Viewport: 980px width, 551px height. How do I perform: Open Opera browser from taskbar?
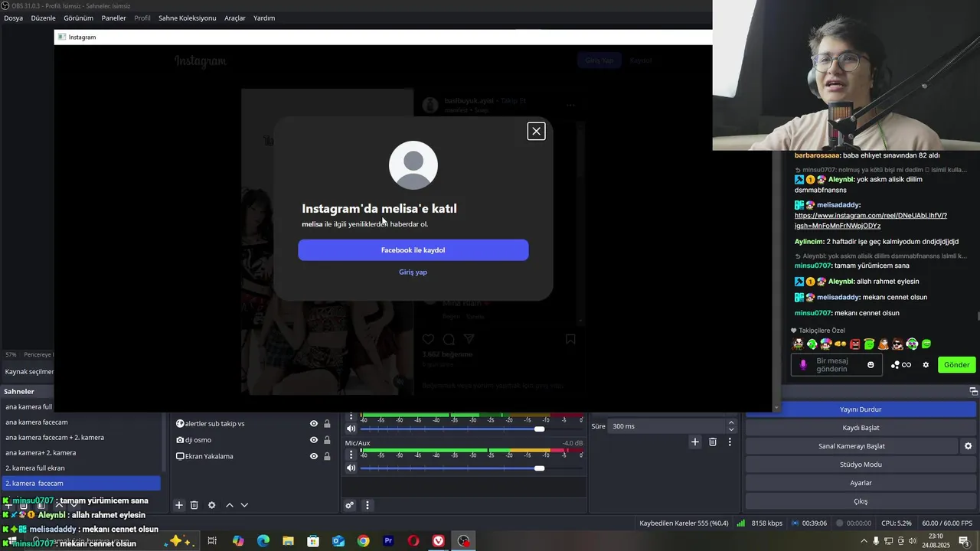tap(413, 541)
